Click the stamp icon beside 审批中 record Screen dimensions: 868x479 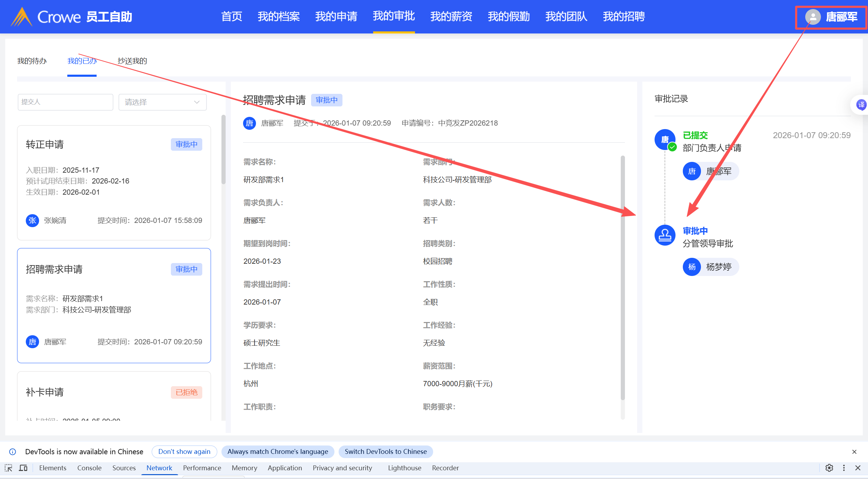665,235
